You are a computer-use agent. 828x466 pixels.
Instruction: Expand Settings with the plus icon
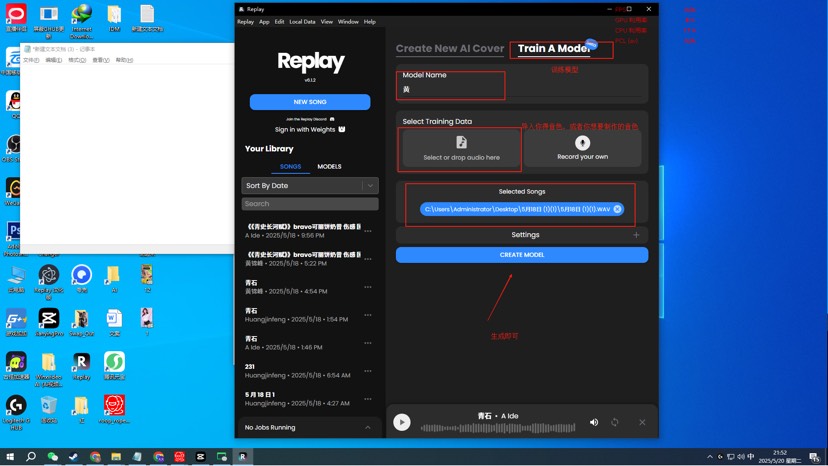(636, 235)
